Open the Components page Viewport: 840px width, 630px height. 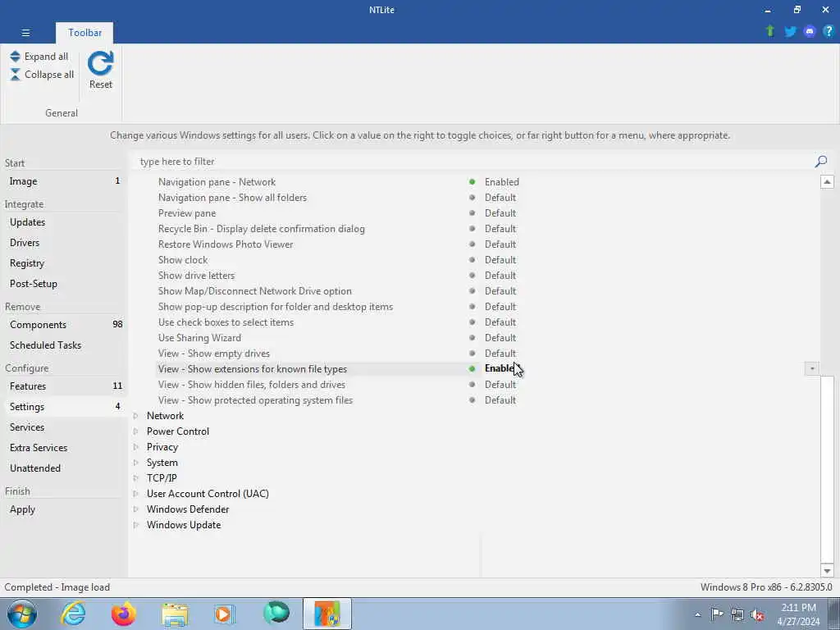tap(64, 325)
